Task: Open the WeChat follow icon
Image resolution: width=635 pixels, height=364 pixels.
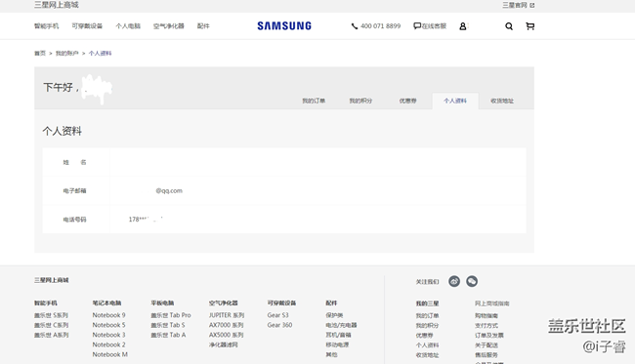Action: (472, 281)
